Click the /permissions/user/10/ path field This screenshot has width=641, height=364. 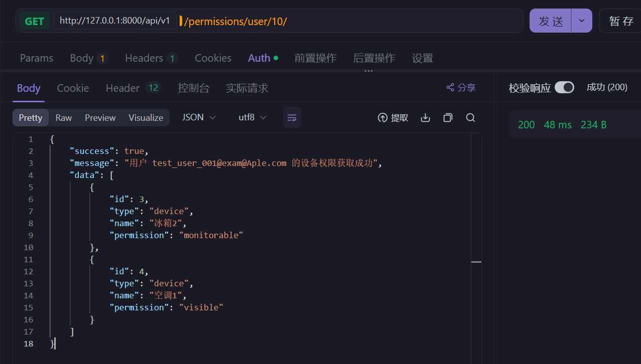pyautogui.click(x=235, y=21)
